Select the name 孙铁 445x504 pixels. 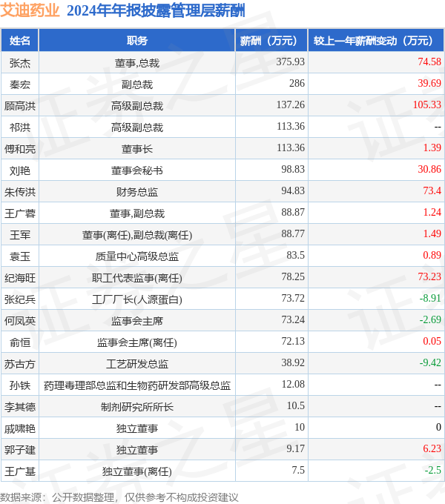pyautogui.click(x=20, y=385)
